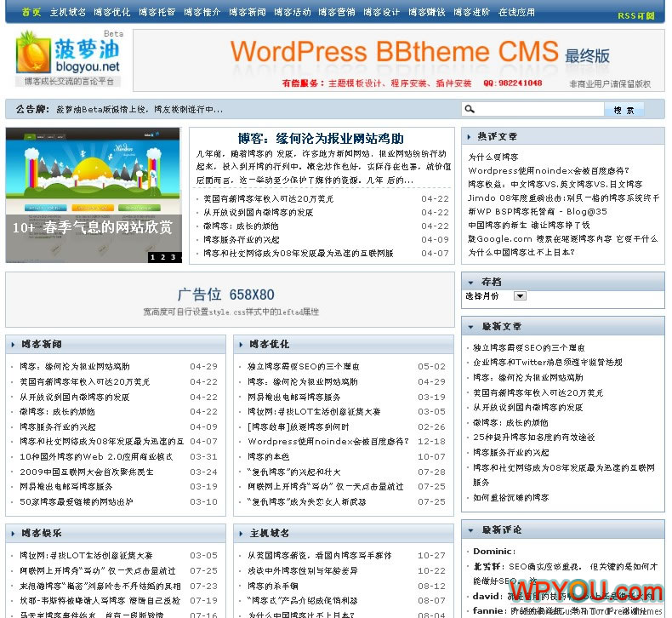Open 2009中国互联网大会首次聚焦民生 article
Image resolution: width=672 pixels, height=618 pixels.
[87, 472]
